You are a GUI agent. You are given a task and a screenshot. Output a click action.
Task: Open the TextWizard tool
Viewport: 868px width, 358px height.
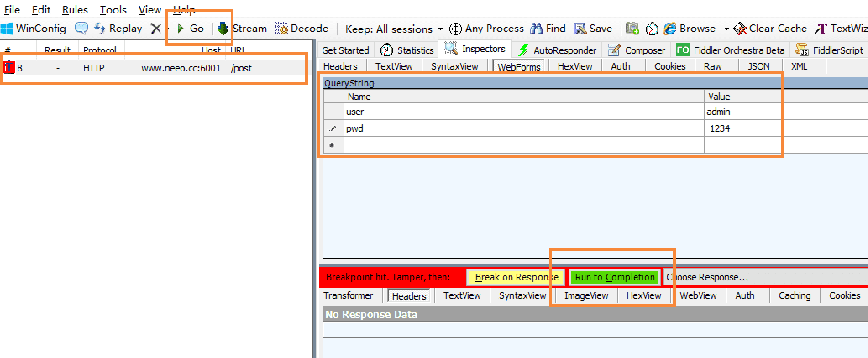(x=841, y=29)
